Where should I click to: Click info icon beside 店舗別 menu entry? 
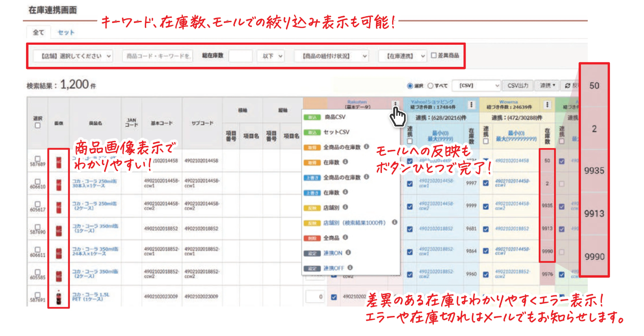click(x=345, y=207)
